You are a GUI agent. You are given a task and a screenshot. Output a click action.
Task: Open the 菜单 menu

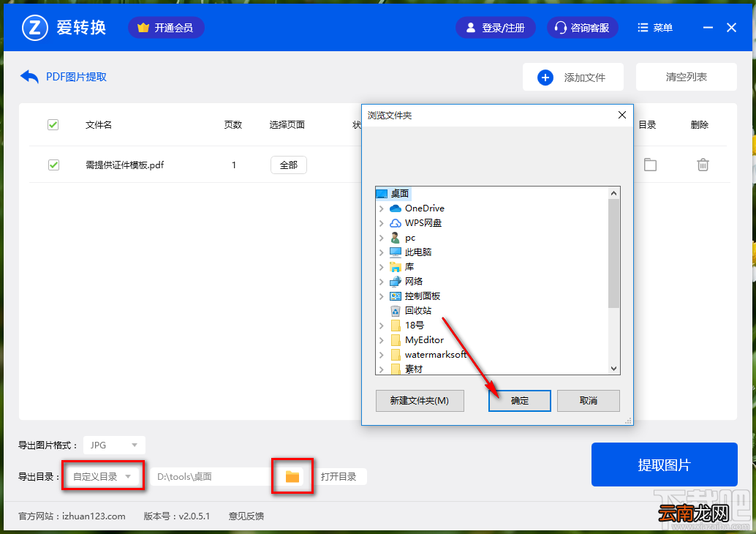tap(655, 28)
